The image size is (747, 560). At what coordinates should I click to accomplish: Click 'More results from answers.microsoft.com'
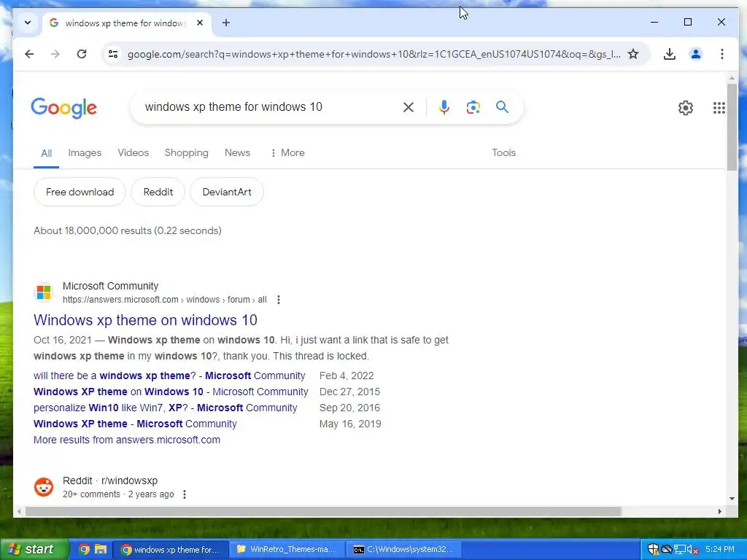click(x=127, y=440)
